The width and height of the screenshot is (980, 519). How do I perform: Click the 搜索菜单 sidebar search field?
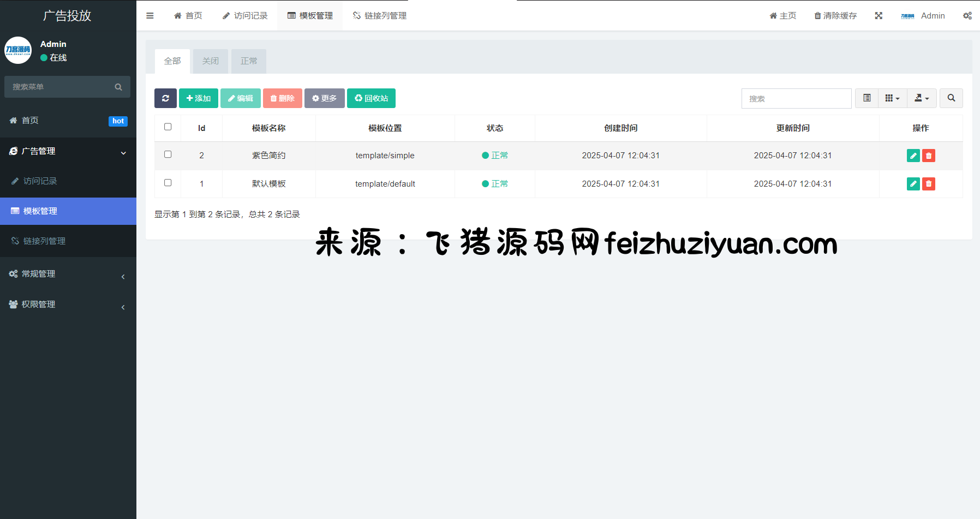click(61, 87)
